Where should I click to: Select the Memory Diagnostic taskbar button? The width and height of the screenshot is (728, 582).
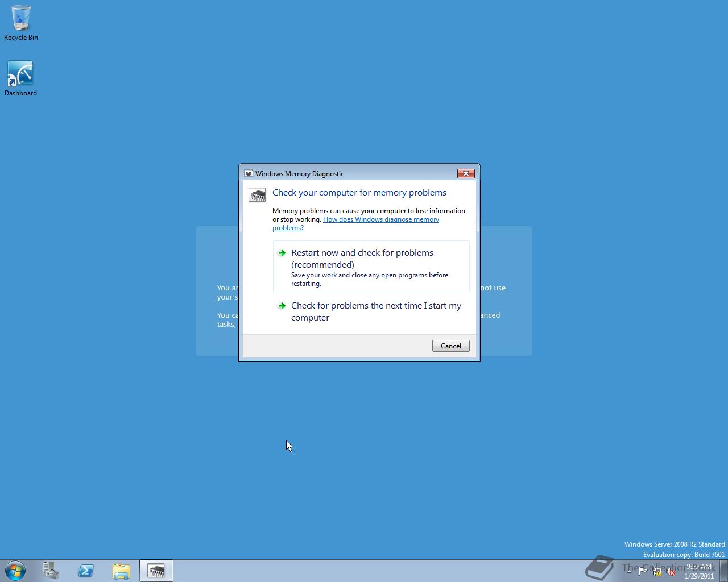coord(156,571)
